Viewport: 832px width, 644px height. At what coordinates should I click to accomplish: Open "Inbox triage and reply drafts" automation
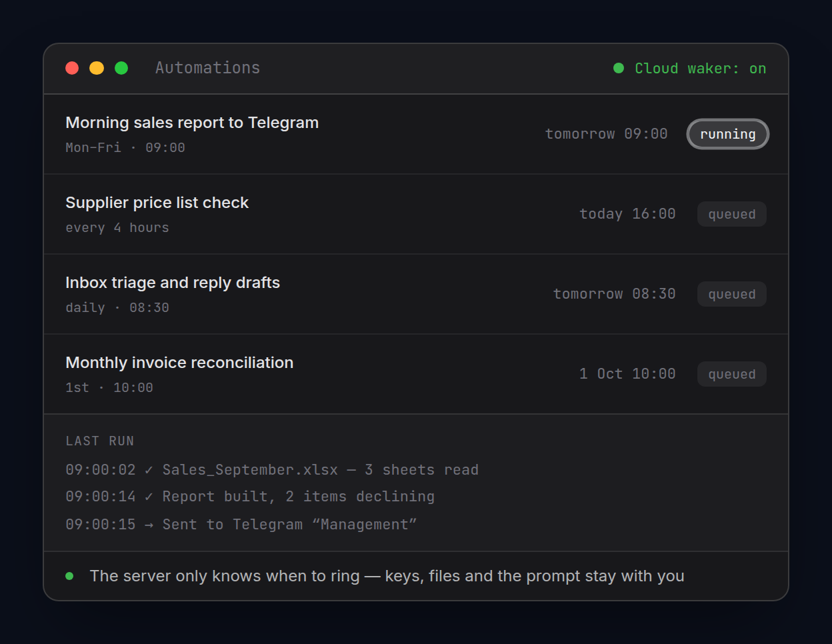(173, 283)
